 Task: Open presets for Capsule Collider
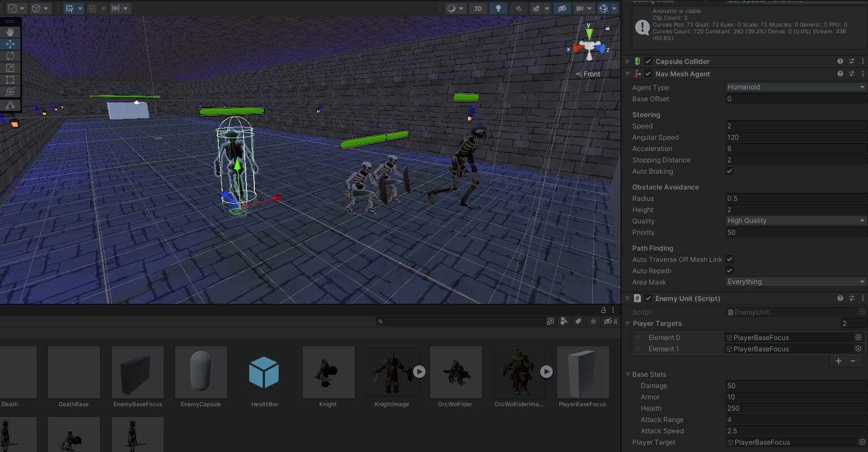point(852,61)
